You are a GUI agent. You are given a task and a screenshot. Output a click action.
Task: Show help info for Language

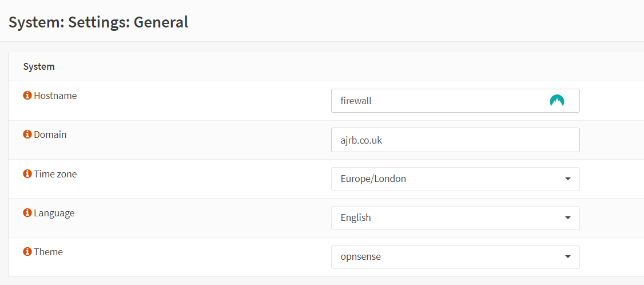coord(27,213)
